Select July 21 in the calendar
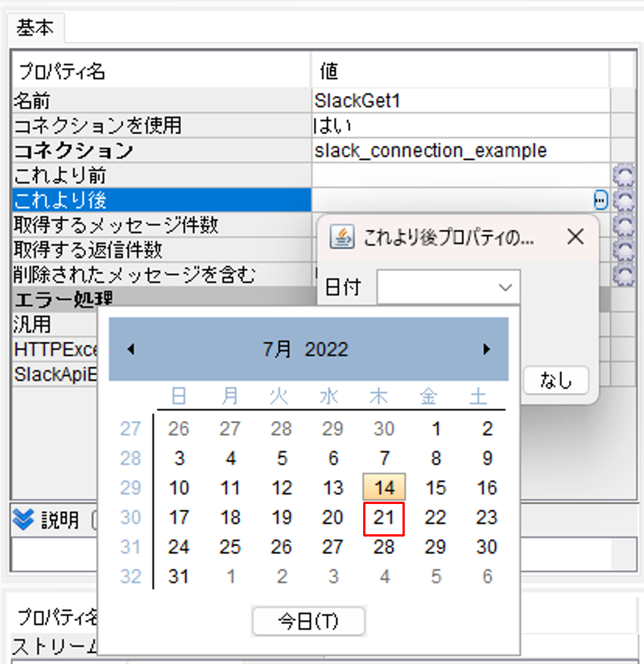The width and height of the screenshot is (644, 664). pyautogui.click(x=384, y=518)
